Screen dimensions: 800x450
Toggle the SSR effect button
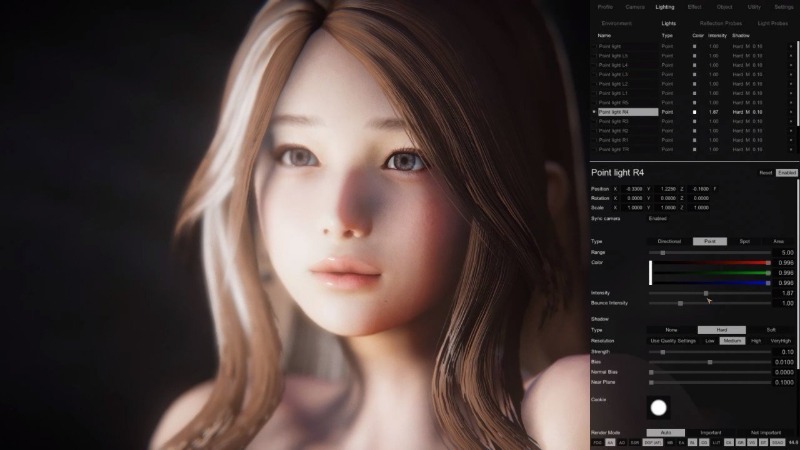coord(635,443)
